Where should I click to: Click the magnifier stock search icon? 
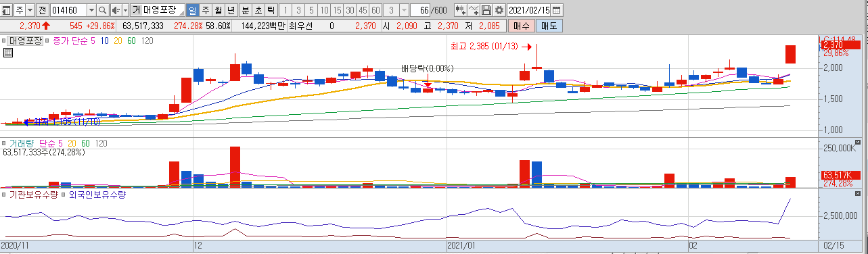[x=102, y=10]
